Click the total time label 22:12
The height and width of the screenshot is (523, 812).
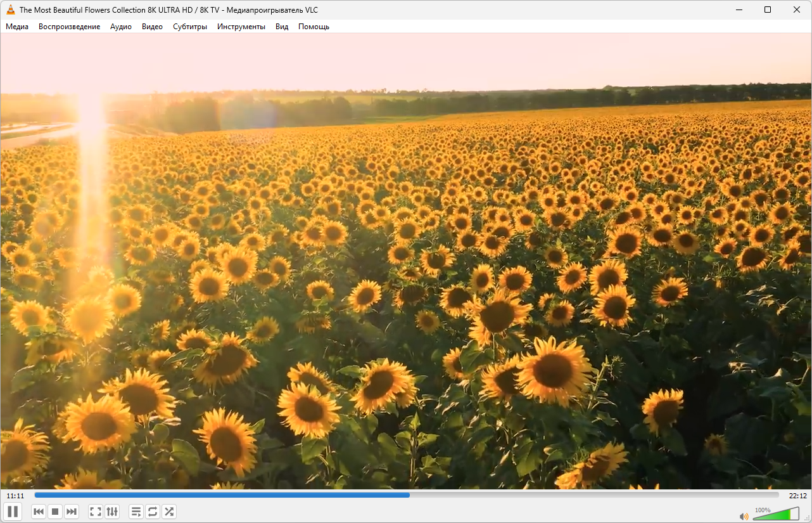[797, 496]
